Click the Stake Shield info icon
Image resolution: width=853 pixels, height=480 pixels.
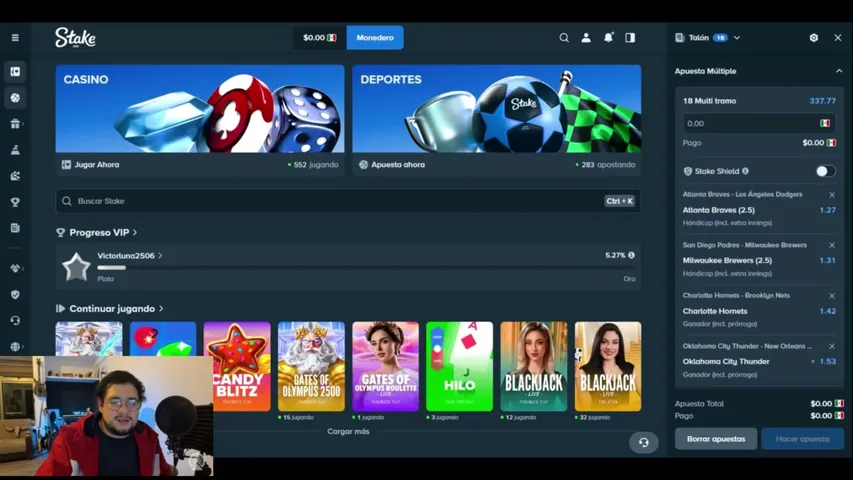(745, 171)
